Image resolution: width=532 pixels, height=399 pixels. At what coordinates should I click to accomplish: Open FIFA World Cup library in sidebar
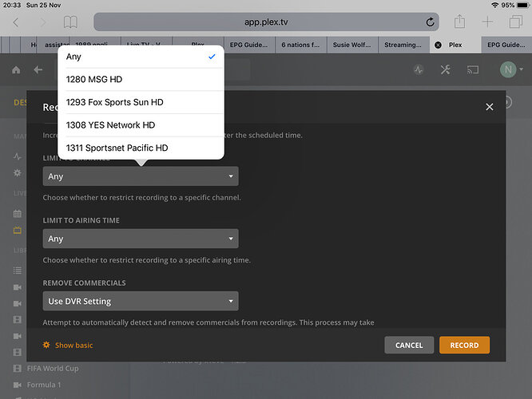(x=53, y=369)
